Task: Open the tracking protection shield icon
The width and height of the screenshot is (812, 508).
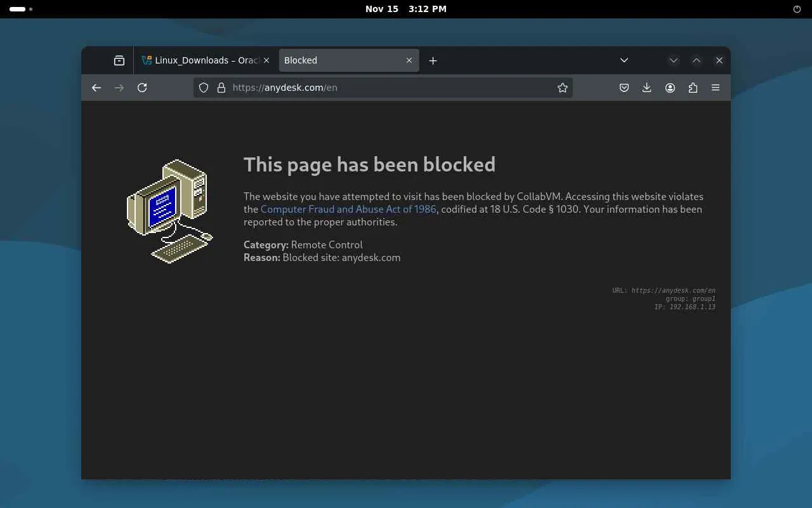Action: pyautogui.click(x=204, y=88)
